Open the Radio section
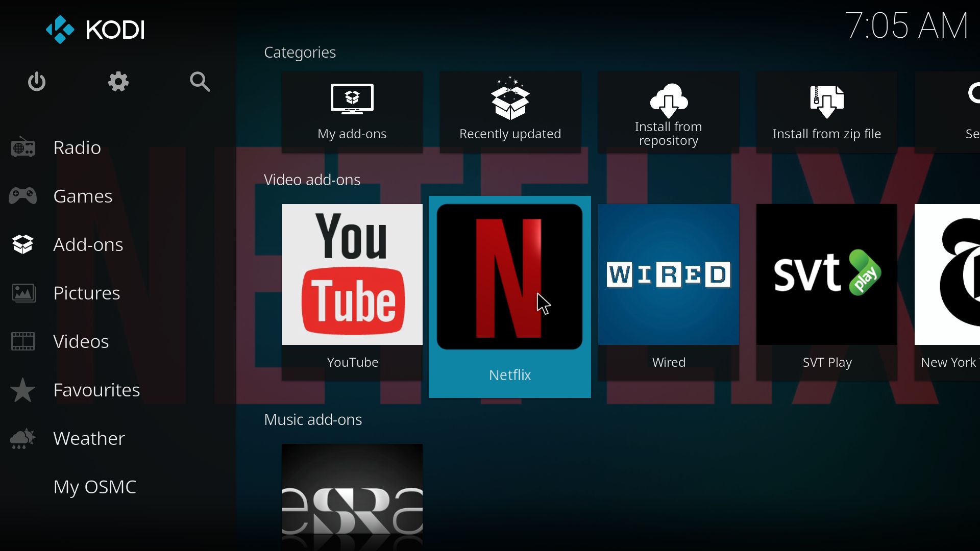This screenshot has width=980, height=551. pos(76,146)
